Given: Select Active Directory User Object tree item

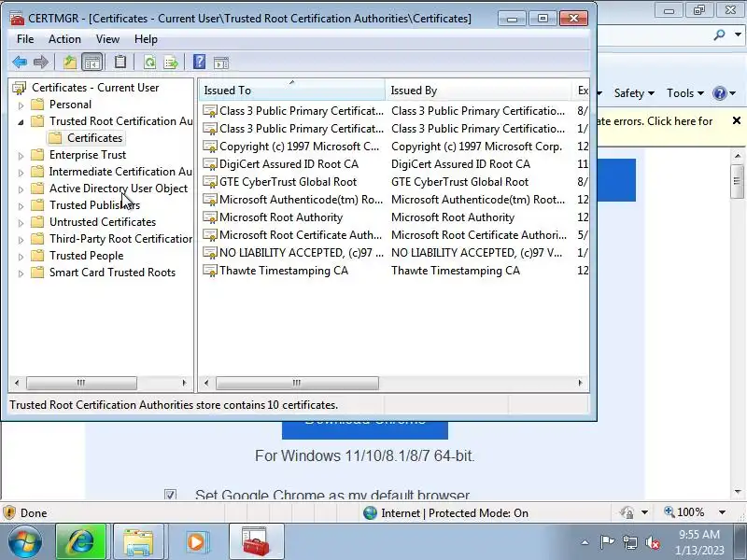Looking at the screenshot, I should (x=119, y=189).
